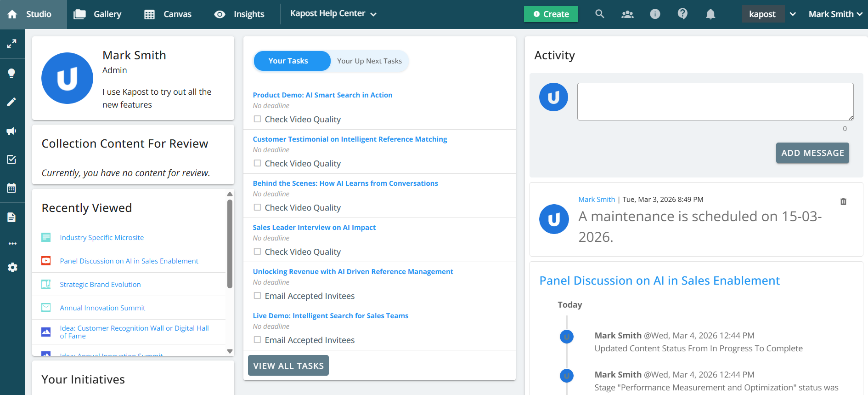Viewport: 868px width, 395px height.
Task: Switch to Your Up Next Tasks tab
Action: pos(369,61)
